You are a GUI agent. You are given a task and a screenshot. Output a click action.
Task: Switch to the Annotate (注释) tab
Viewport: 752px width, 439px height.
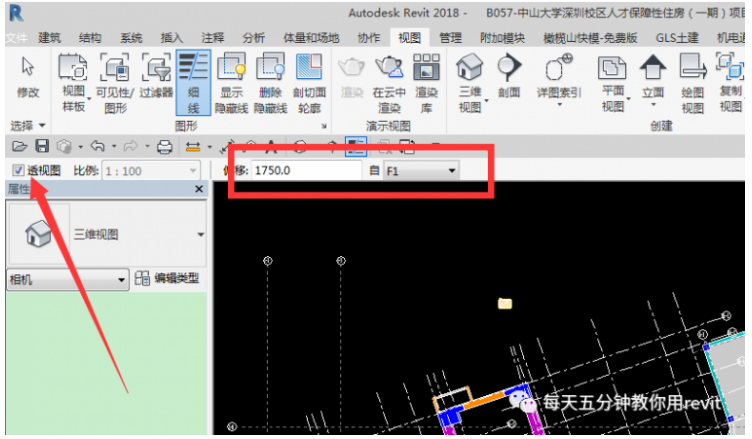pyautogui.click(x=212, y=37)
